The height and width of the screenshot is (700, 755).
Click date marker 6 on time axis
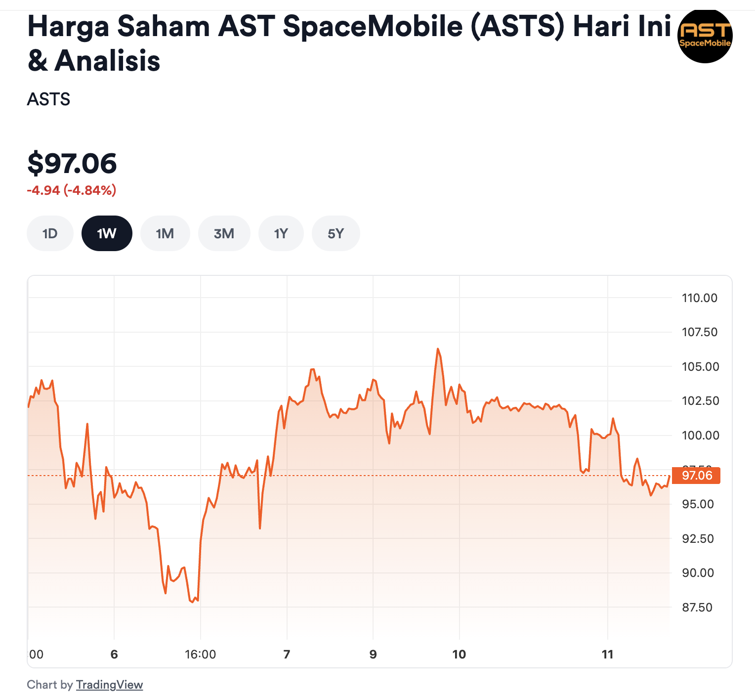click(114, 655)
